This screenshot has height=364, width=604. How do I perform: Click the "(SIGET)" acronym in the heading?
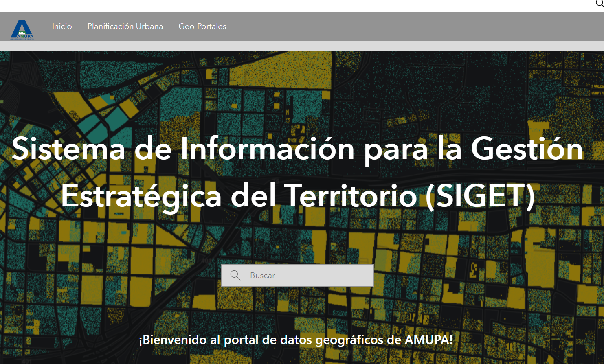click(480, 196)
